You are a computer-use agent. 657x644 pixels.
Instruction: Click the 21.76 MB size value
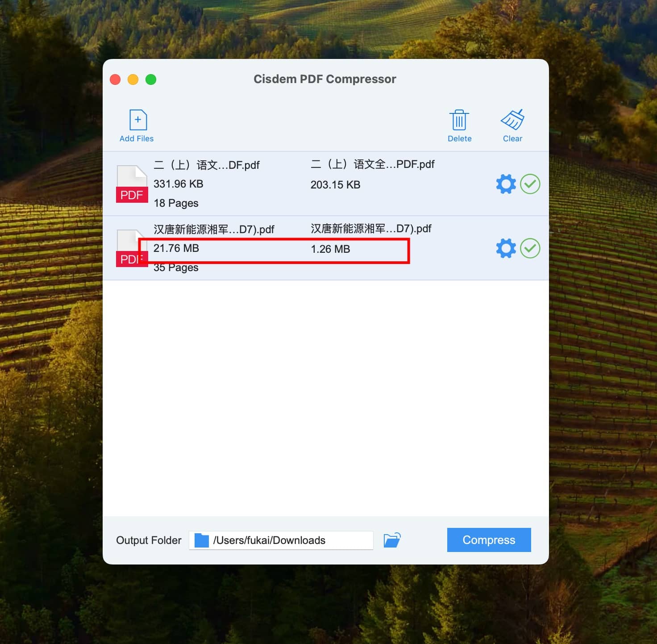click(x=176, y=248)
